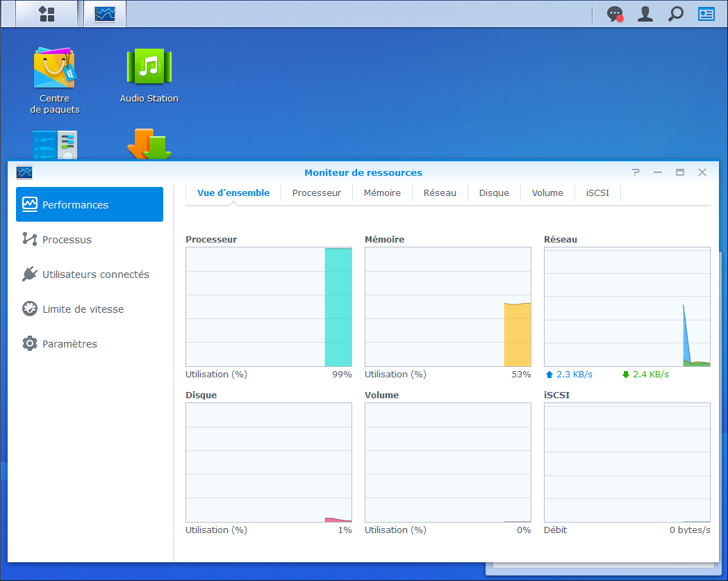Select Performances in the sidebar
This screenshot has height=581, width=728.
tap(90, 205)
